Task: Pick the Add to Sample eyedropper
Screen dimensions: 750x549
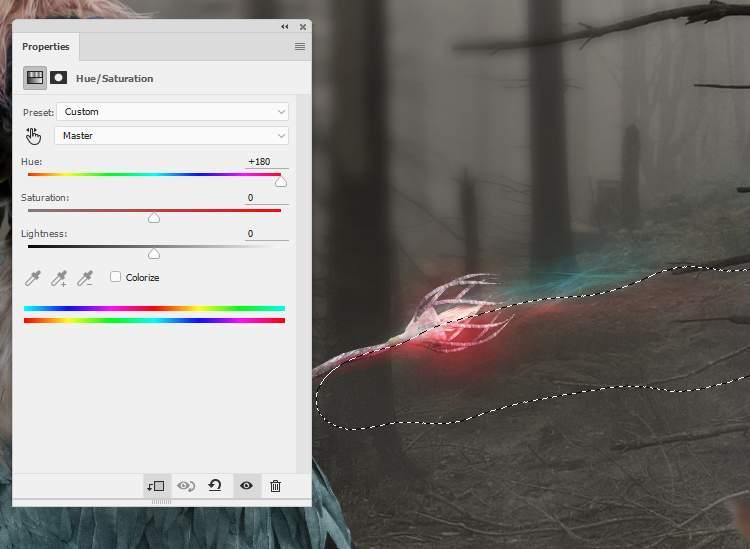Action: 59,278
